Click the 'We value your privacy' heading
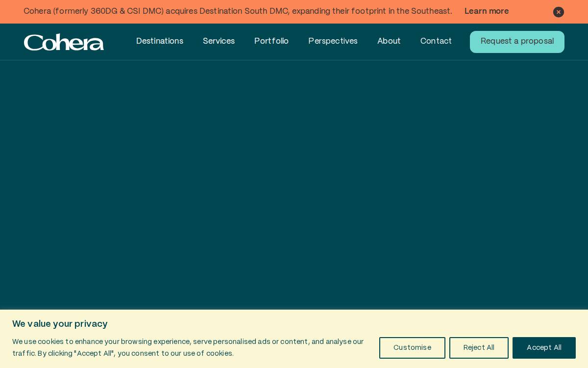 (60, 324)
